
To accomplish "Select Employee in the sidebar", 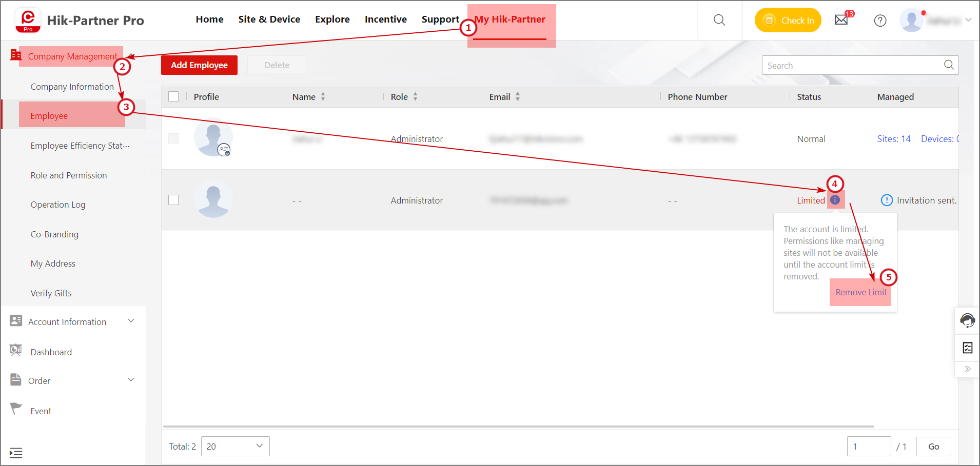I will coord(49,116).
